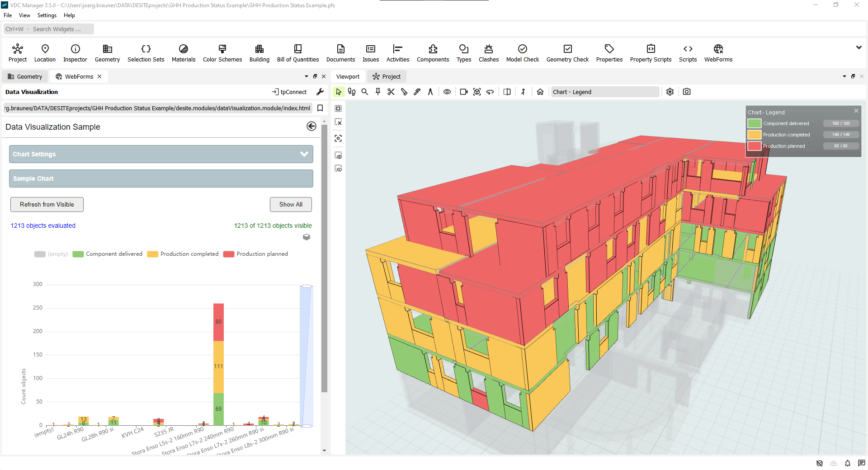
Task: Expand the widget toolbar overflow chevron
Action: [x=859, y=47]
